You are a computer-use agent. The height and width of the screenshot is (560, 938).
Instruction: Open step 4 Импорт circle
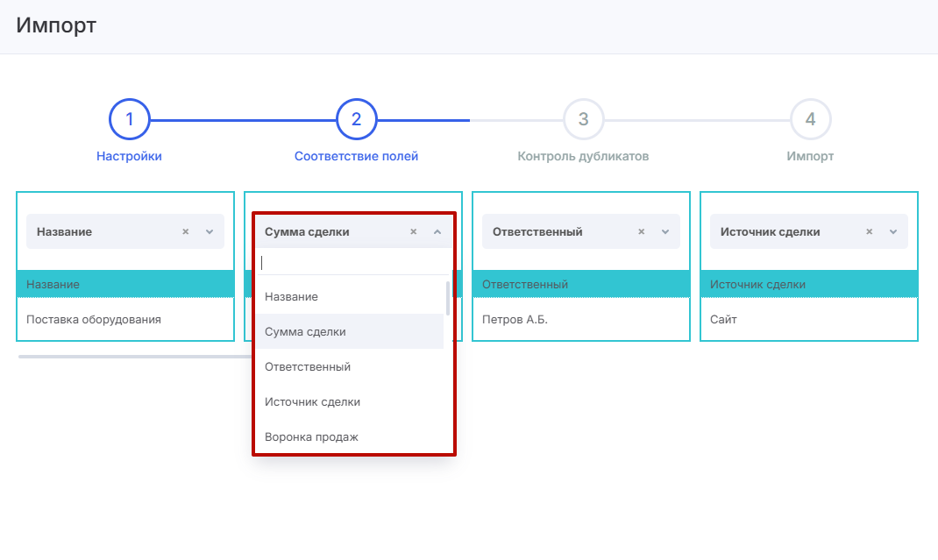pos(810,119)
